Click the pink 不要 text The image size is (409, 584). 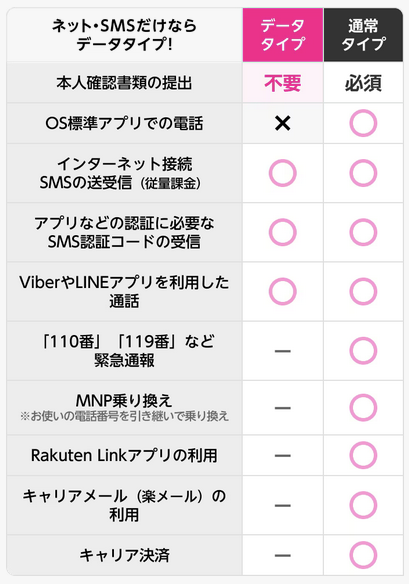[x=283, y=83]
